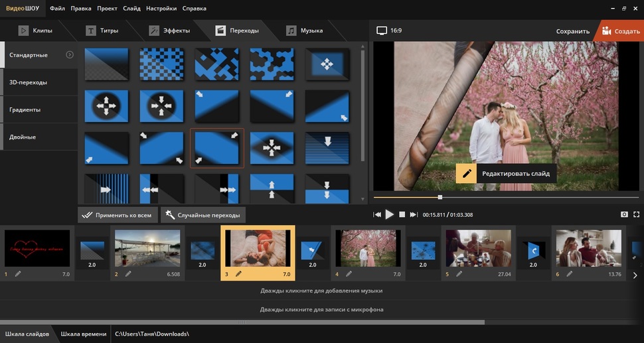Choose the hexagon mosaic transition

point(272,64)
